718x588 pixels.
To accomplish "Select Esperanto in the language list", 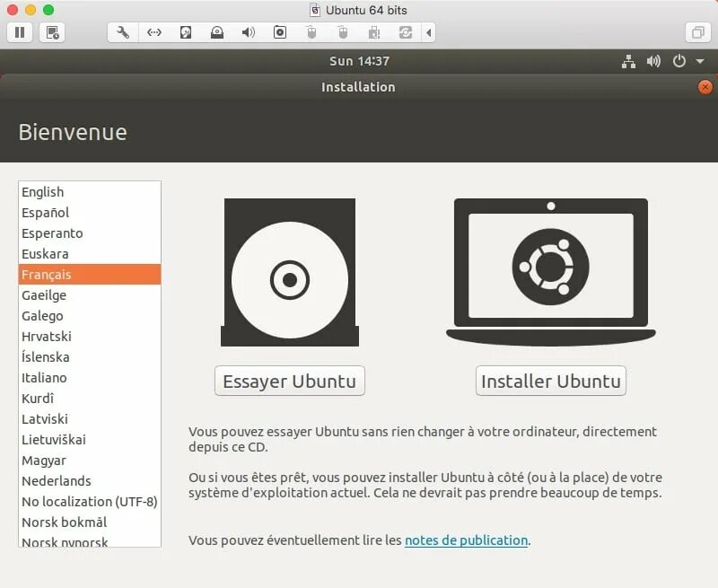I will [x=90, y=233].
